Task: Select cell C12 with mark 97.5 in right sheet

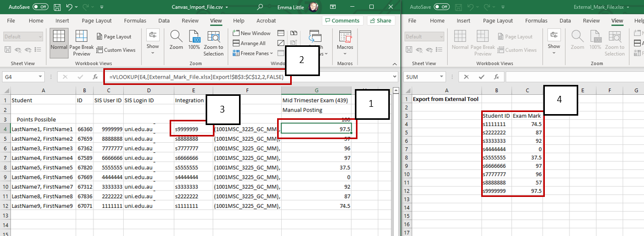Action: [528, 192]
